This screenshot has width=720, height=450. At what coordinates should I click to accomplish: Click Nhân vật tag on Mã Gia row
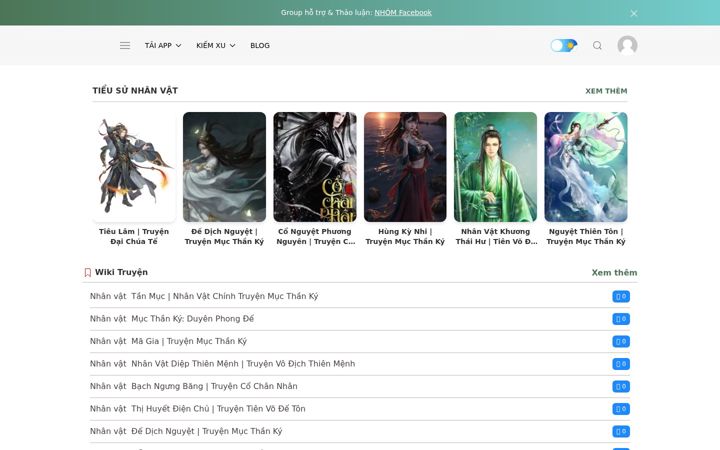click(x=108, y=341)
